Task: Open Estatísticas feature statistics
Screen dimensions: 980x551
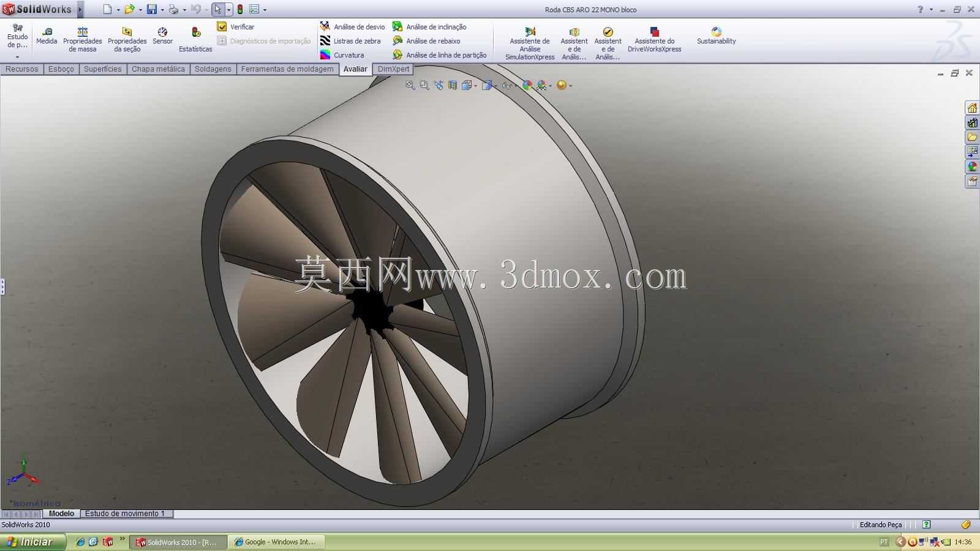Action: coord(195,40)
